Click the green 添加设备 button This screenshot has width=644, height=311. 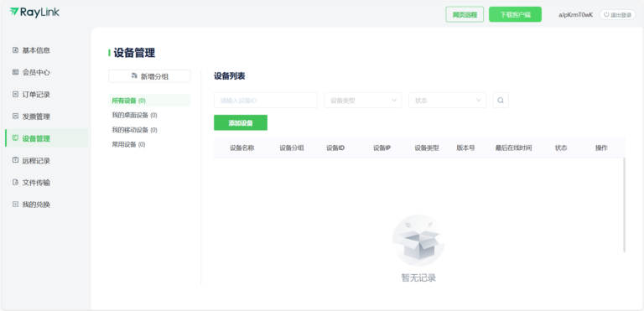pyautogui.click(x=241, y=123)
